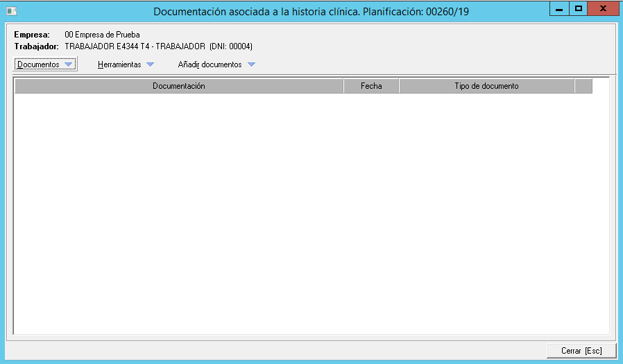The image size is (623, 364).
Task: Click the blank rightmost column header
Action: (x=583, y=86)
